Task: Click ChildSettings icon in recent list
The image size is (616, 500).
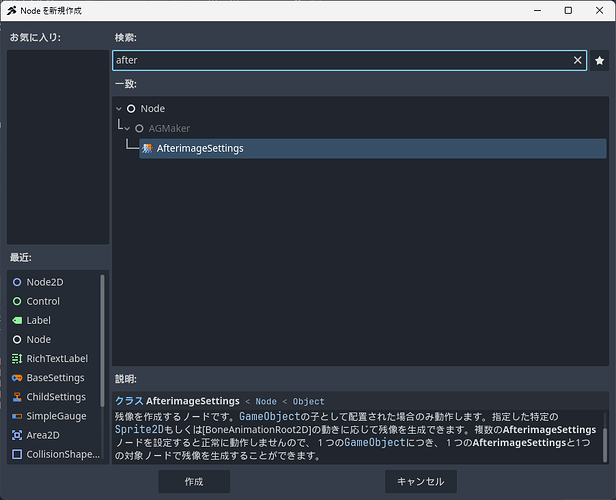Action: pos(17,397)
